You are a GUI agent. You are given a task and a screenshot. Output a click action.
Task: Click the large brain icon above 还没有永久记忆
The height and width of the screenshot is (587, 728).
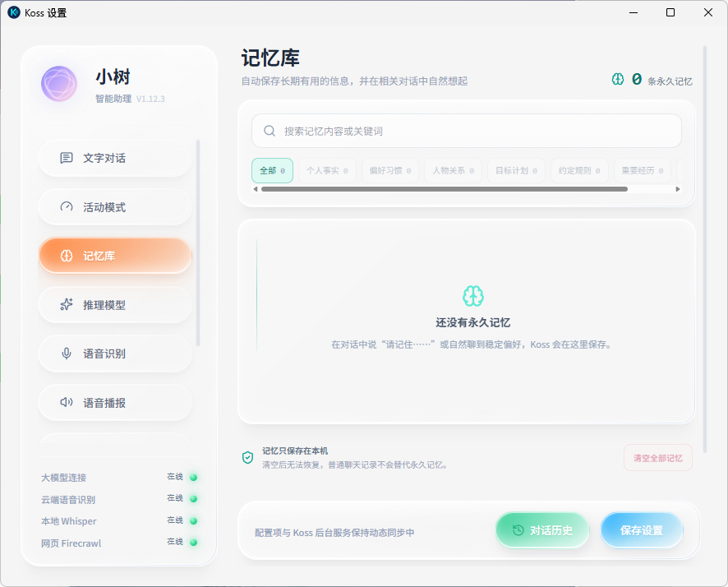click(473, 296)
